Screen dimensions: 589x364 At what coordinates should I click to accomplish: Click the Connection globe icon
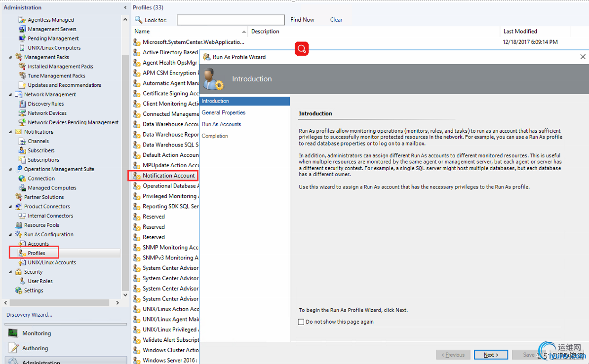(x=22, y=178)
